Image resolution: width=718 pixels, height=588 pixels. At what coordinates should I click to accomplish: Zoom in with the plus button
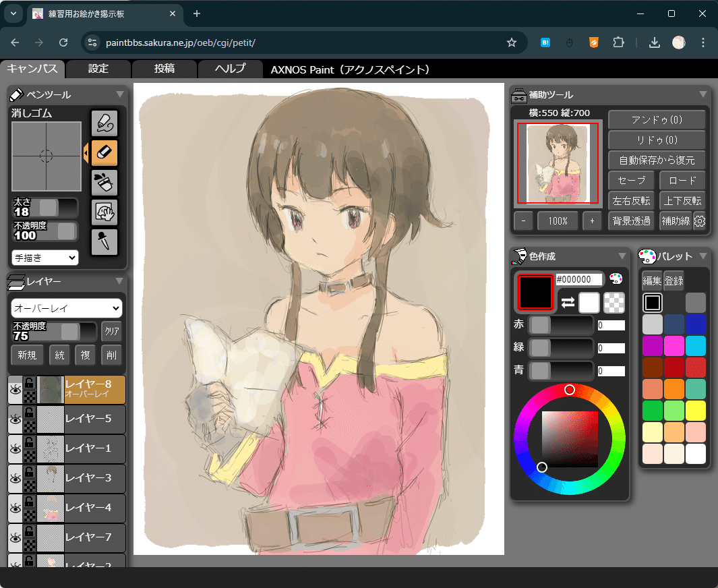point(592,221)
